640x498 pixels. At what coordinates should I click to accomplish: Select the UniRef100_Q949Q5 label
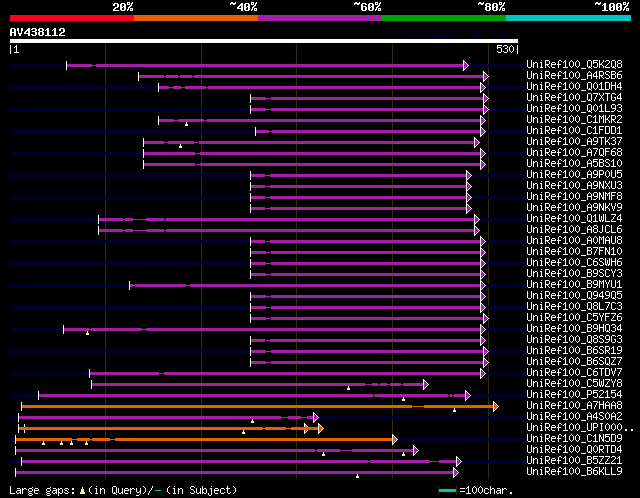pos(574,296)
